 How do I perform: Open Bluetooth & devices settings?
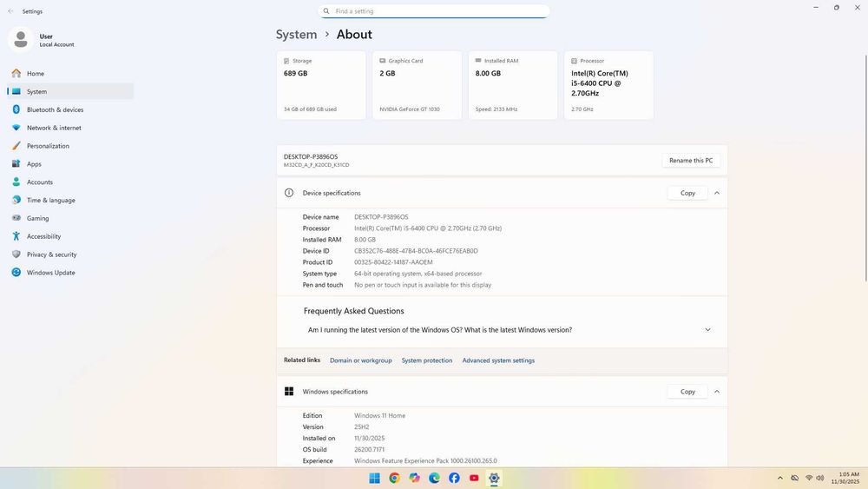coord(69,109)
